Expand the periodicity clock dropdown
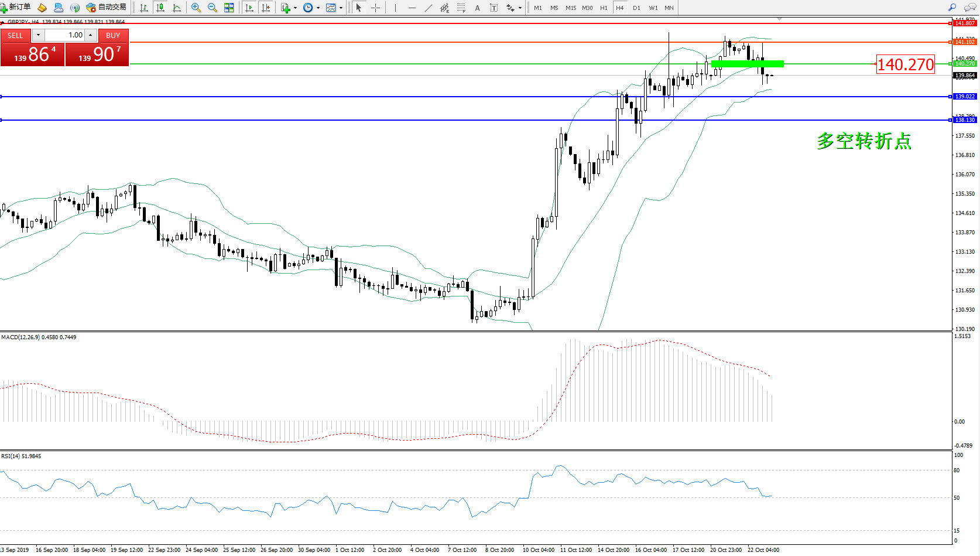 318,8
